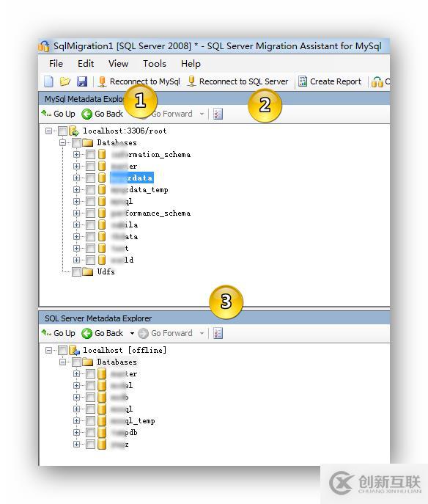
Task: Click the data_temp database icon
Action: (102, 190)
